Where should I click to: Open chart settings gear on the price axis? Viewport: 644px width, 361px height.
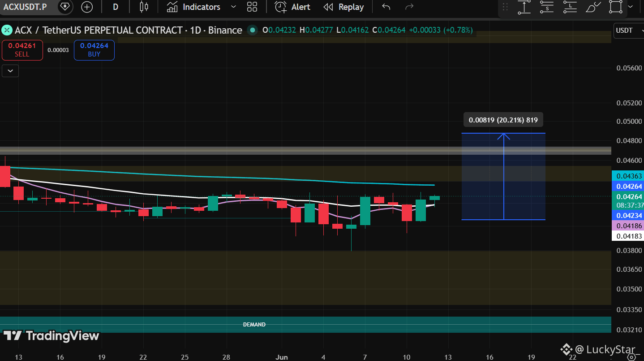click(x=632, y=357)
